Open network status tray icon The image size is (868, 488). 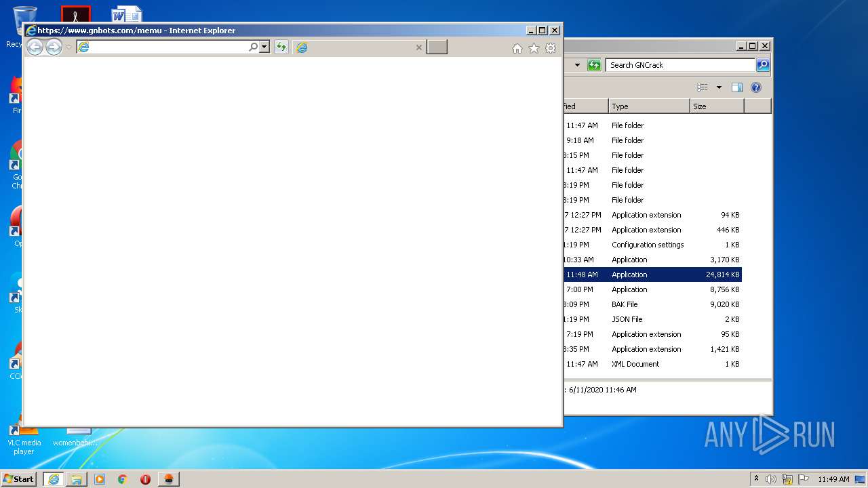(787, 479)
